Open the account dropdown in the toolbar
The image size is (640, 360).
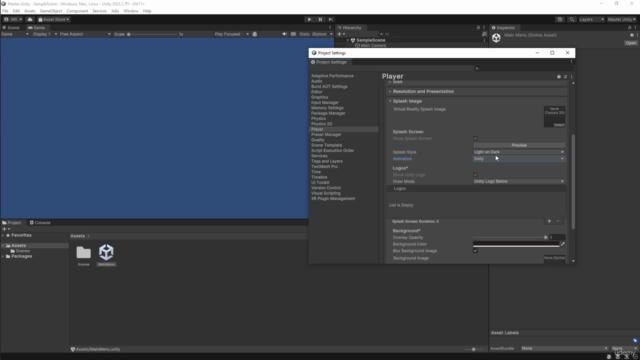13,19
